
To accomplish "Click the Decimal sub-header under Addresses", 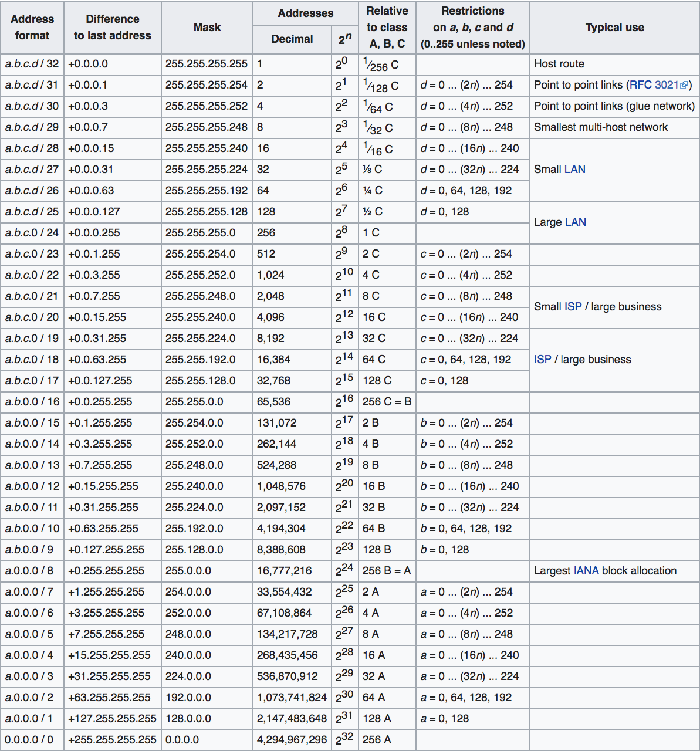I will pyautogui.click(x=292, y=39).
